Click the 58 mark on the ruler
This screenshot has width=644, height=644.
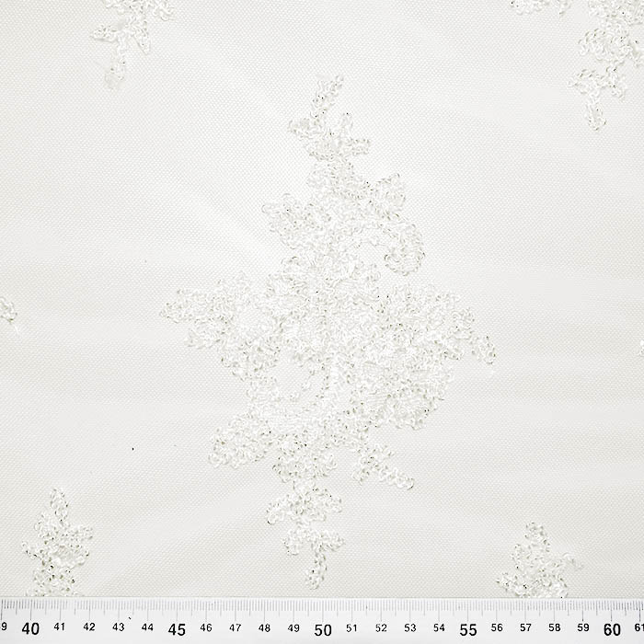click(x=555, y=627)
